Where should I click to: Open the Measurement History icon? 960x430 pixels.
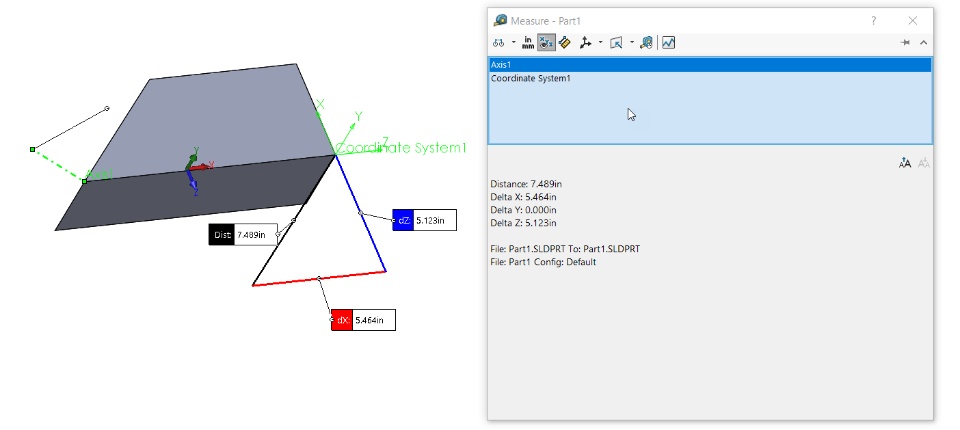(646, 43)
